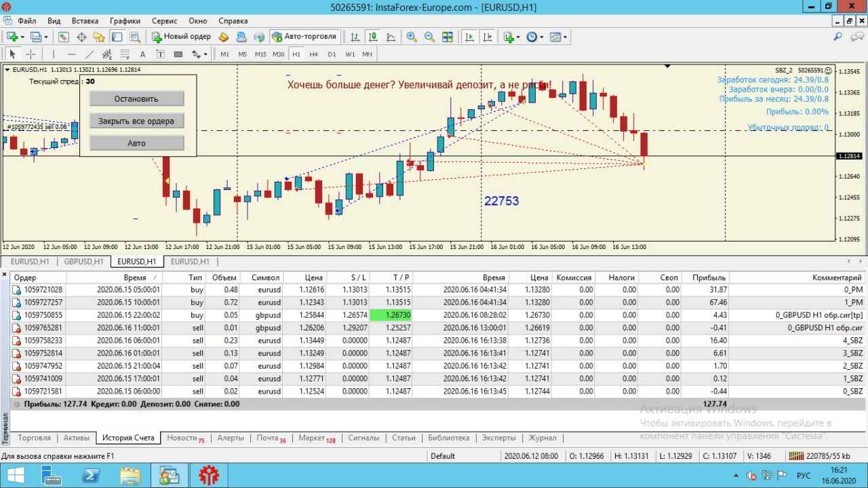
Task: Select the arrow cursor tool
Action: point(12,54)
